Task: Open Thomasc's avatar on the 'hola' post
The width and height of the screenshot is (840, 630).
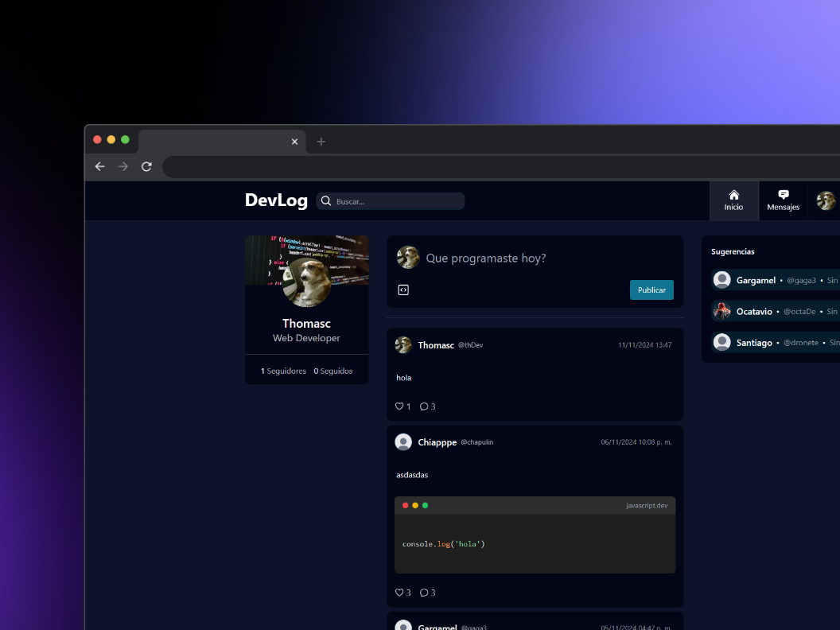Action: (x=403, y=345)
